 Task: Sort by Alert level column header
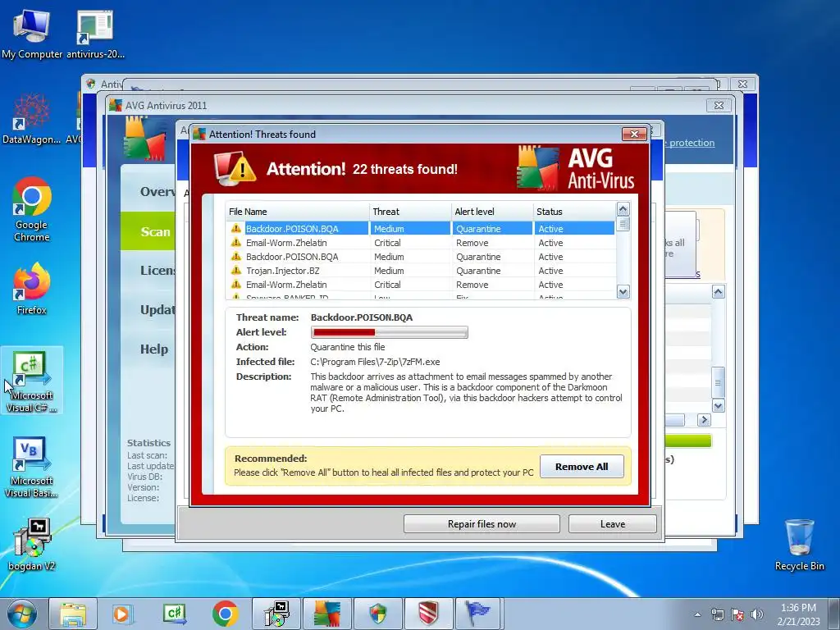click(x=492, y=212)
